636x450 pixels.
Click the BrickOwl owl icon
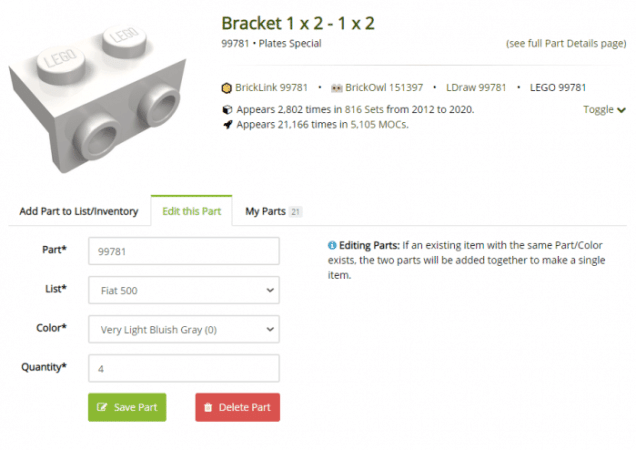pos(337,88)
